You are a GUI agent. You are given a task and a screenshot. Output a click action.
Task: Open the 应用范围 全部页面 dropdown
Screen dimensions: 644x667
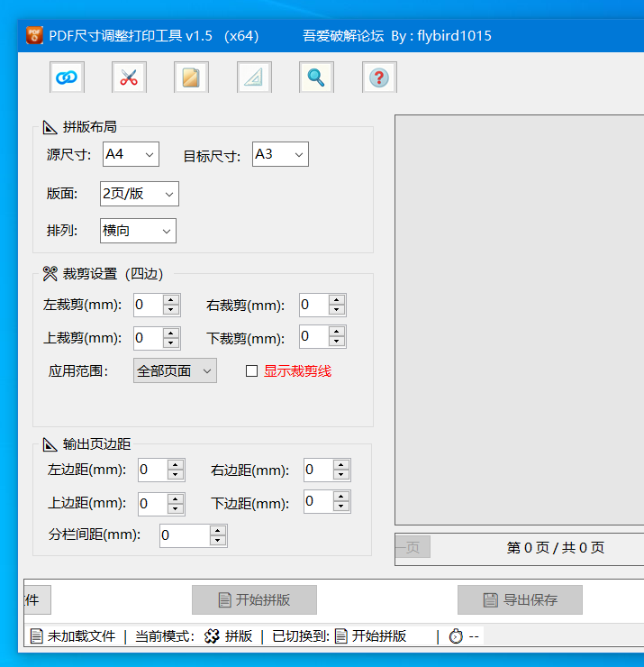pos(175,370)
